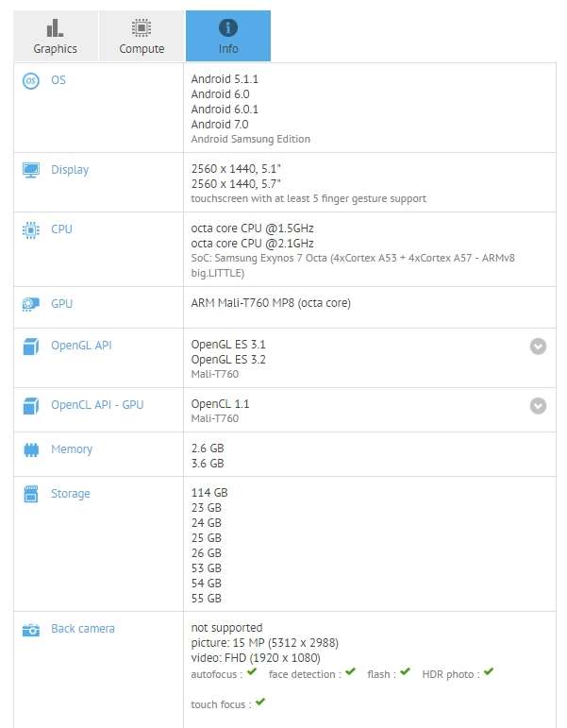Click the face detection checkmark
Image resolution: width=567 pixels, height=728 pixels.
[x=350, y=672]
